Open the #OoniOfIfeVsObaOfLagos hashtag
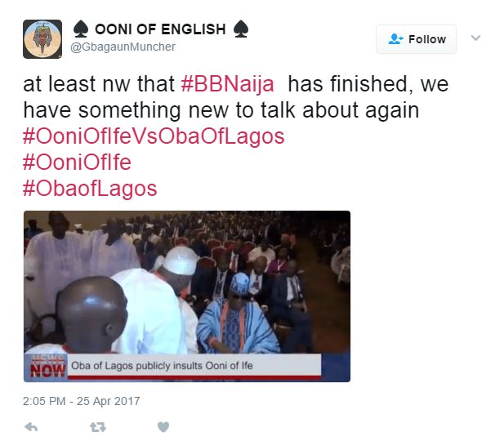Viewport: 504px width, 441px height. [x=154, y=136]
